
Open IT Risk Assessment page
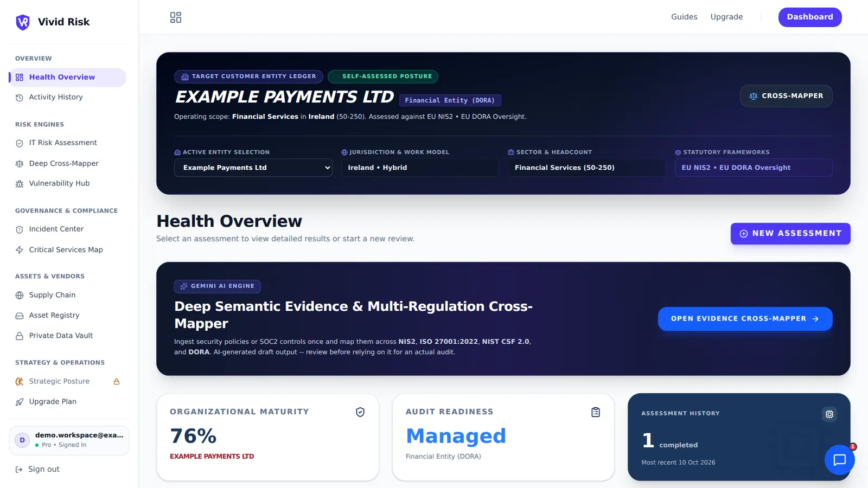click(67, 143)
